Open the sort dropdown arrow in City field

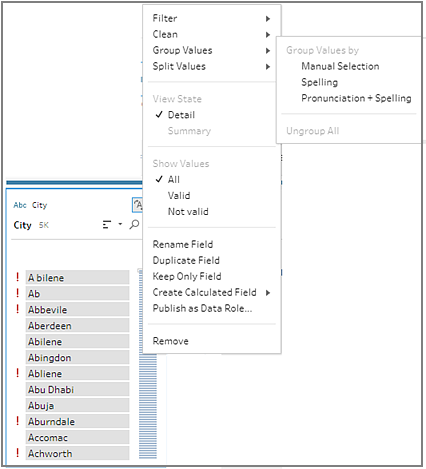pyautogui.click(x=120, y=224)
